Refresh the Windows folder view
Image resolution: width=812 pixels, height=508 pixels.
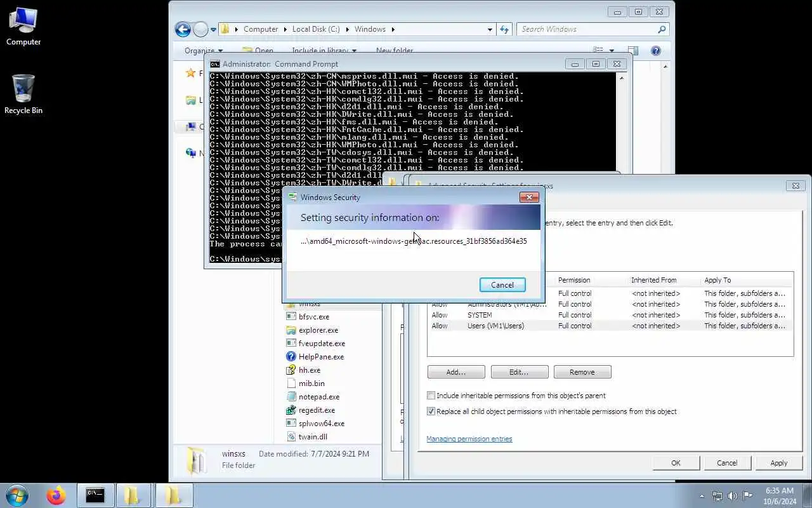pos(504,29)
